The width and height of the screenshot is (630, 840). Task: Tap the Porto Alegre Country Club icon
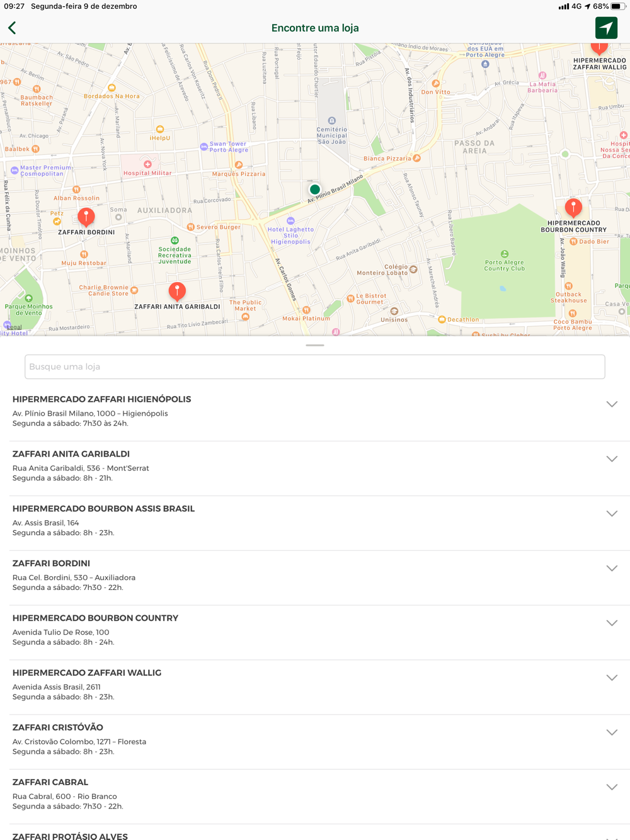point(505,254)
